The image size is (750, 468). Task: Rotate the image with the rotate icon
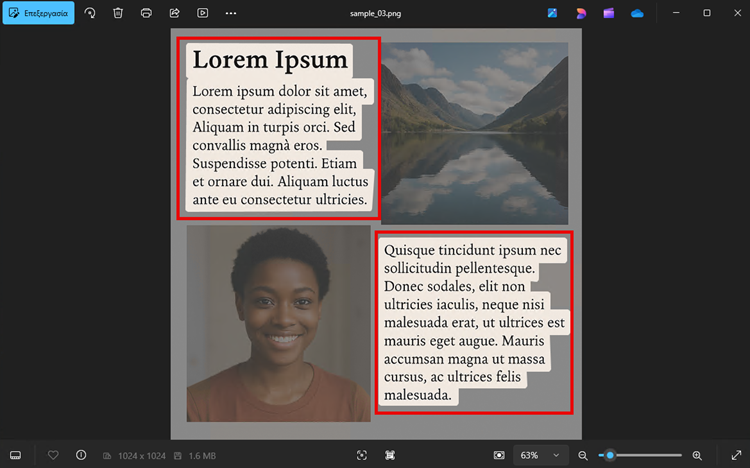coord(90,13)
